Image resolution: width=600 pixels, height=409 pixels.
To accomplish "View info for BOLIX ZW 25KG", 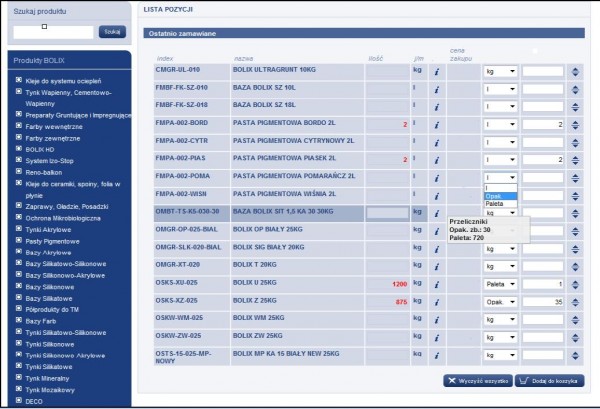I will coord(437,338).
